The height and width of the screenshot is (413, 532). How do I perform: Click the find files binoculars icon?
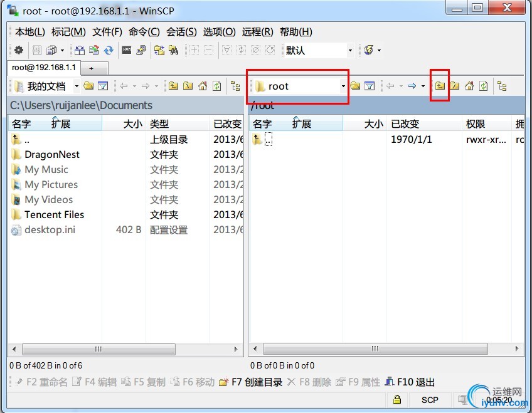pyautogui.click(x=174, y=50)
